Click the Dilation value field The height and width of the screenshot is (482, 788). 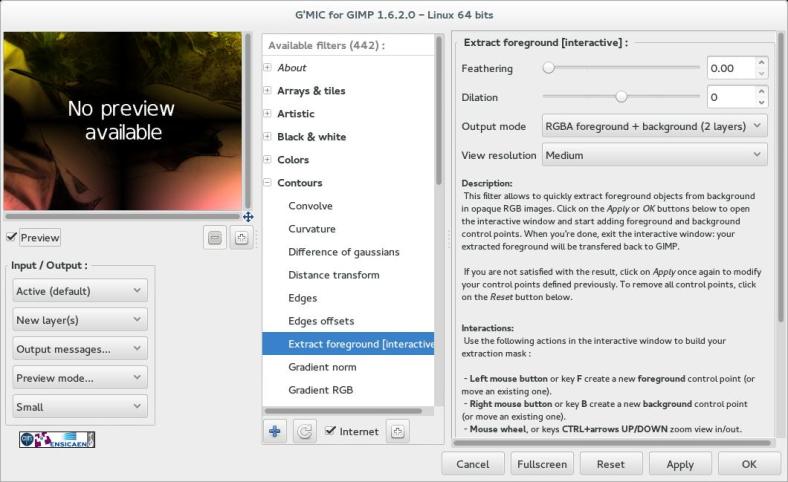click(x=731, y=97)
